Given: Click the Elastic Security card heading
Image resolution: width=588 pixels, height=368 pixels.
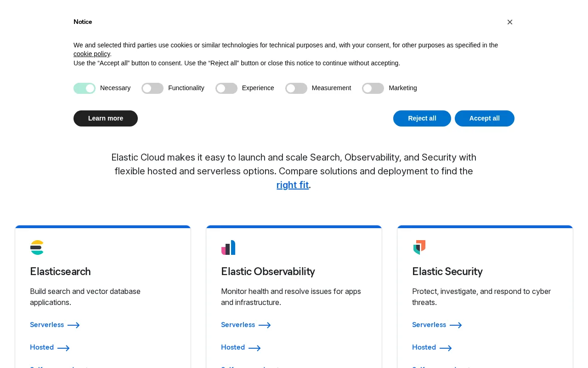Looking at the screenshot, I should 447,271.
